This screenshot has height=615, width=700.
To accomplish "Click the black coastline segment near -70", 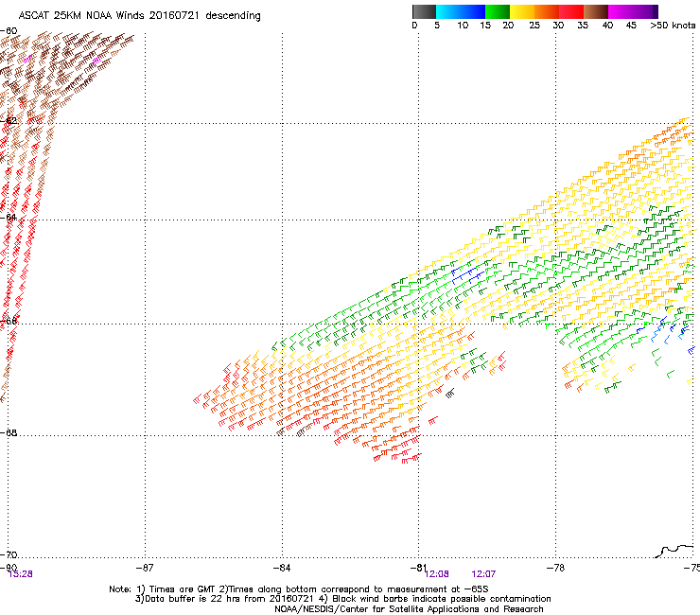I will tap(674, 551).
